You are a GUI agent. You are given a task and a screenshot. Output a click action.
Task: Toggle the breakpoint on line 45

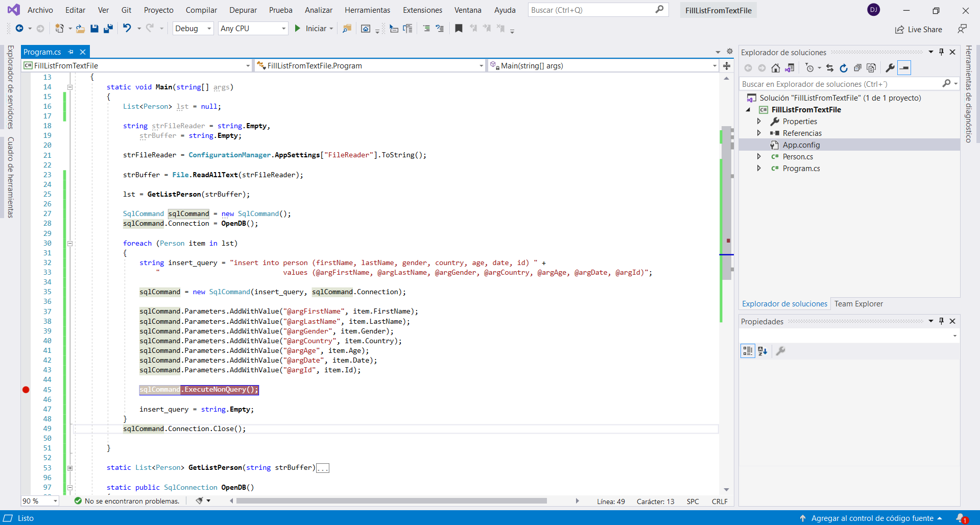26,390
